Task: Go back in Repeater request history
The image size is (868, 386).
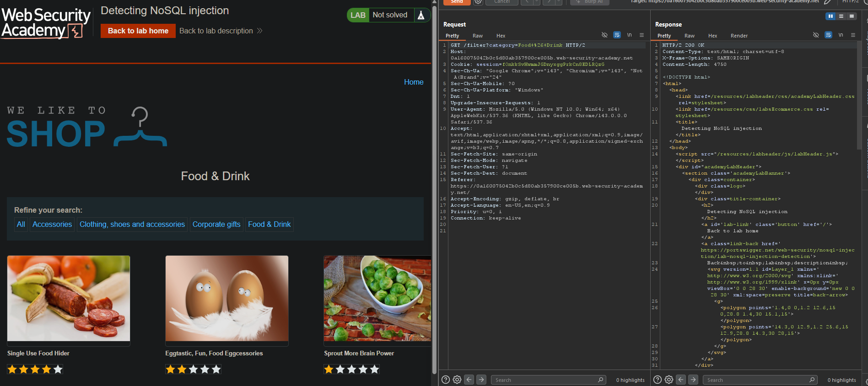Action: coord(527,2)
